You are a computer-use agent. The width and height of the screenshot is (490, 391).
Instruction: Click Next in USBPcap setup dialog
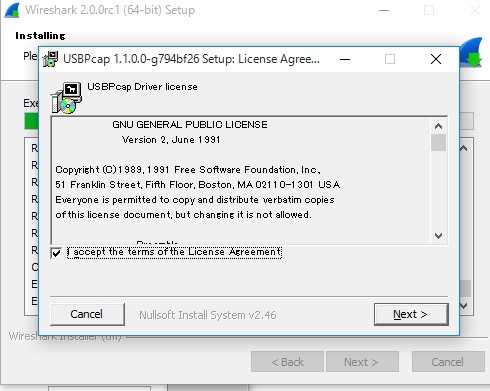[x=411, y=314]
